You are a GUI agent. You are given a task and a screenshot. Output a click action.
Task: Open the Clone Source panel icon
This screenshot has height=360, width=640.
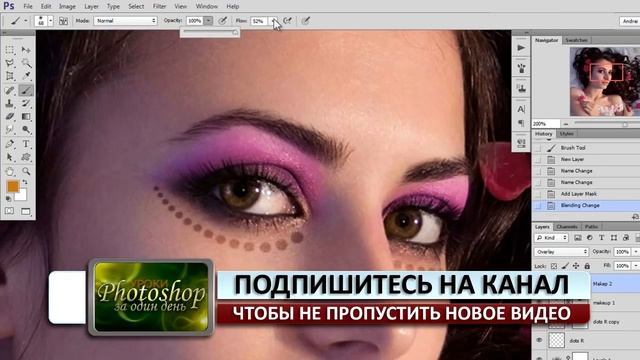pyautogui.click(x=521, y=88)
